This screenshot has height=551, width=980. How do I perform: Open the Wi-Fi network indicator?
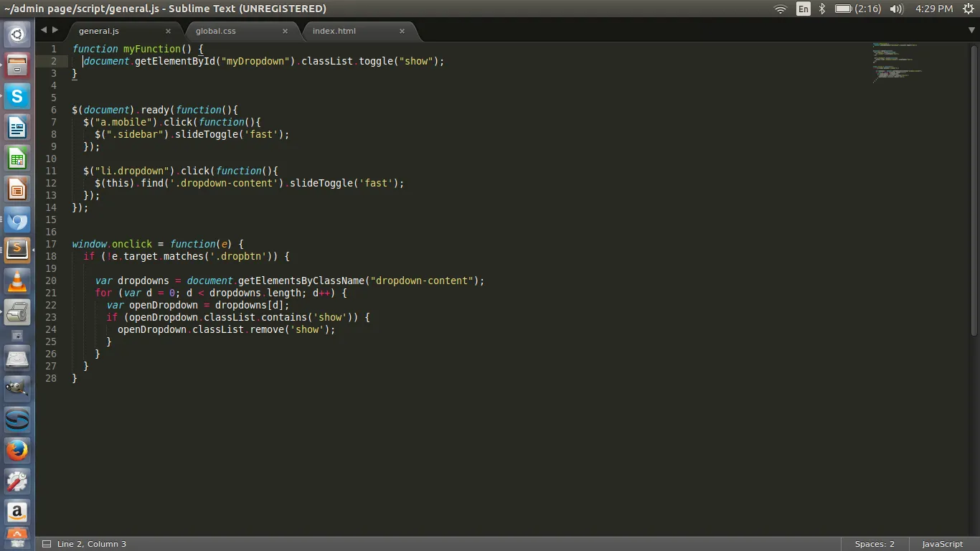click(x=781, y=9)
